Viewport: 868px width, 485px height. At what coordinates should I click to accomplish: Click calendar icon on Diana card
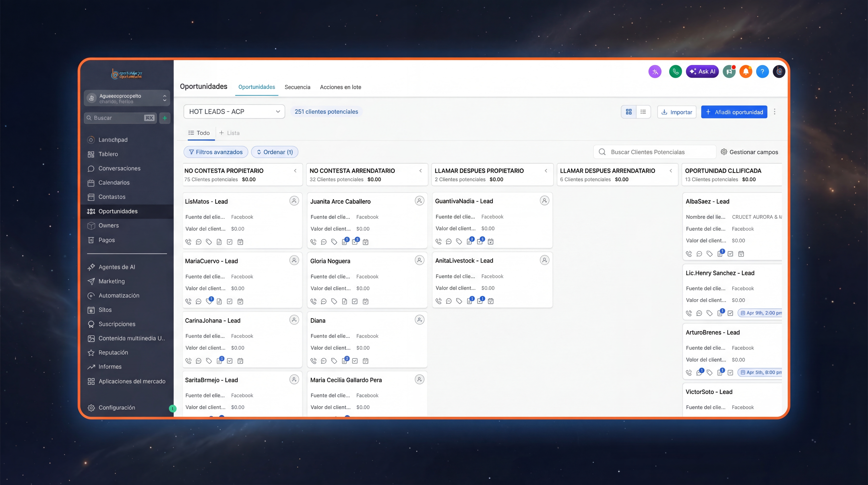(365, 361)
